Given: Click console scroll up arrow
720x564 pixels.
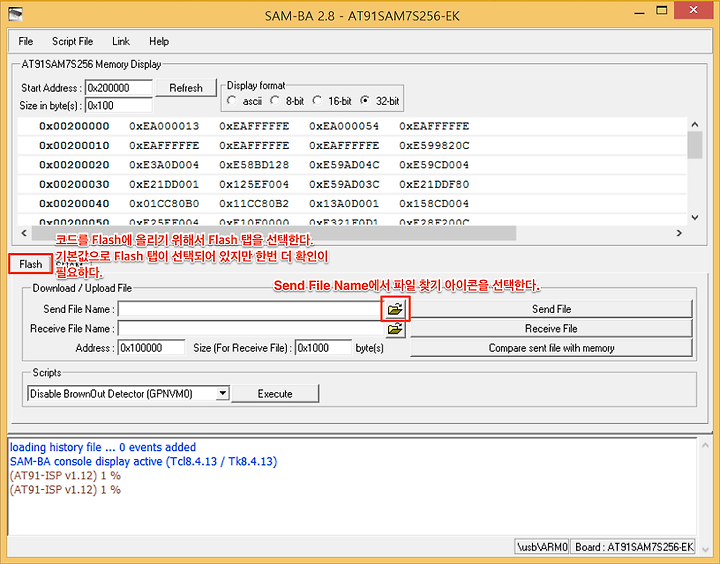Looking at the screenshot, I should 705,445.
